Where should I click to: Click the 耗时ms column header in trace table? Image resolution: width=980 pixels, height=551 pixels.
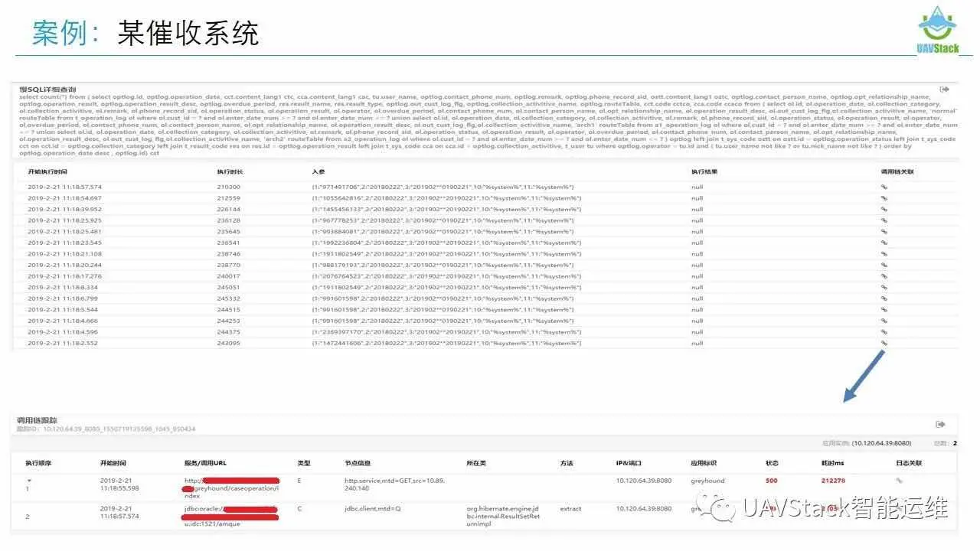[x=832, y=464]
